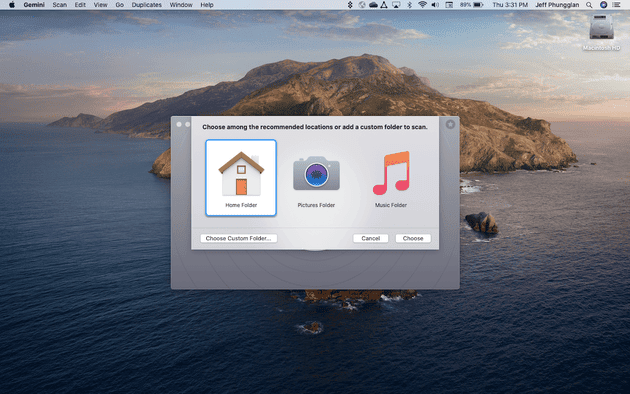Click the AirPlay display icon
Image resolution: width=630 pixels, height=394 pixels.
(x=396, y=5)
